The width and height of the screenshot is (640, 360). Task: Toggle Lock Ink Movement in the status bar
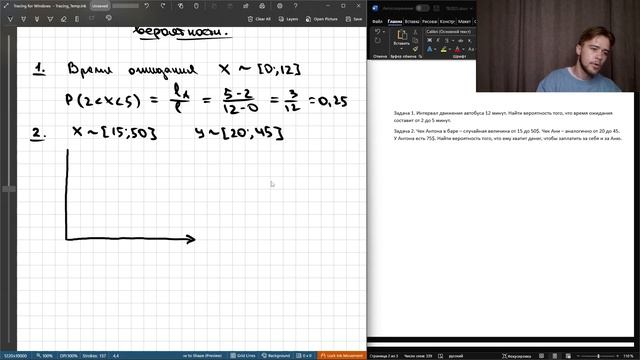[342, 356]
